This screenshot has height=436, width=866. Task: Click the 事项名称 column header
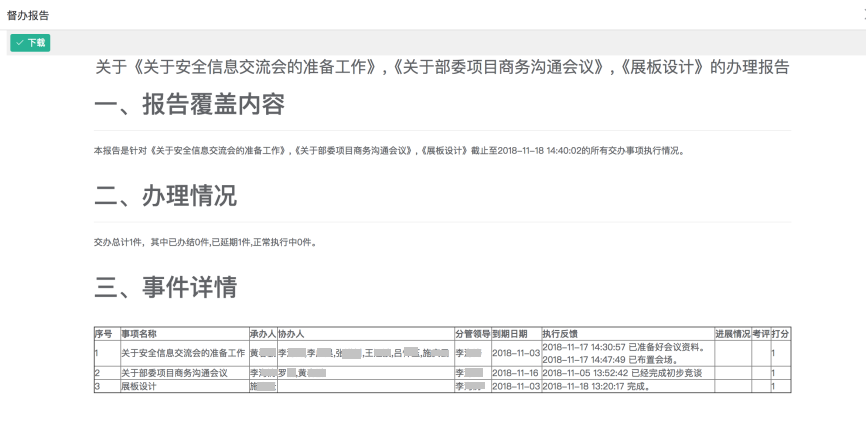coord(139,332)
